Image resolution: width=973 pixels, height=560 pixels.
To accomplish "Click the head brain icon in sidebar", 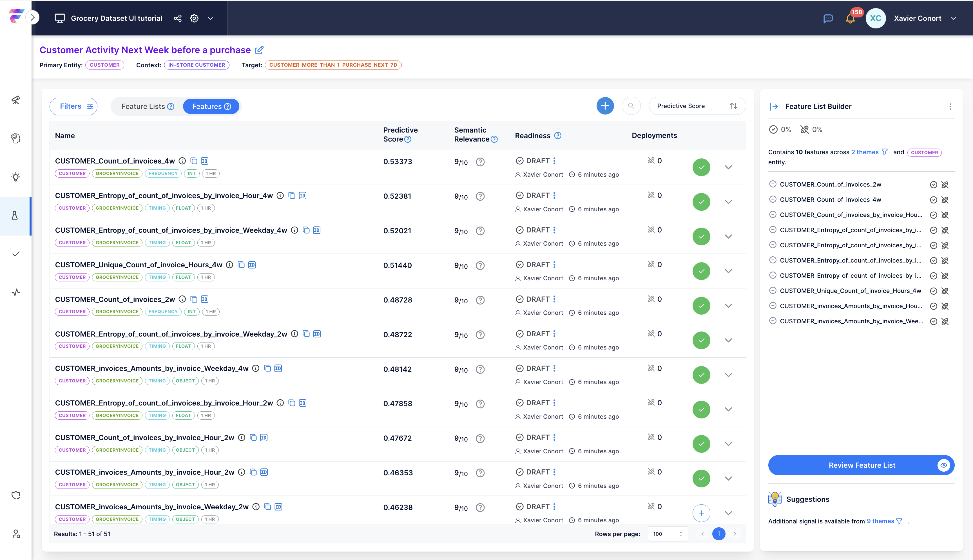I will (x=16, y=138).
